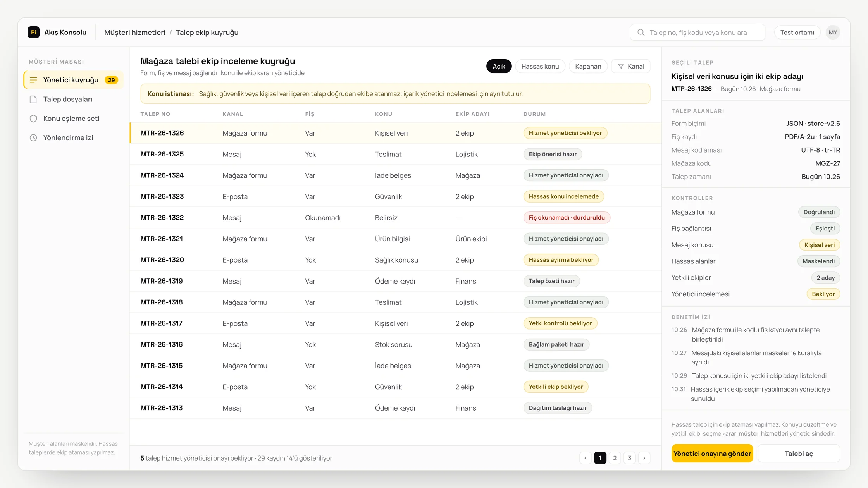This screenshot has height=488, width=868.
Task: Click Bağlam paketi hazır status badge
Action: 556,345
